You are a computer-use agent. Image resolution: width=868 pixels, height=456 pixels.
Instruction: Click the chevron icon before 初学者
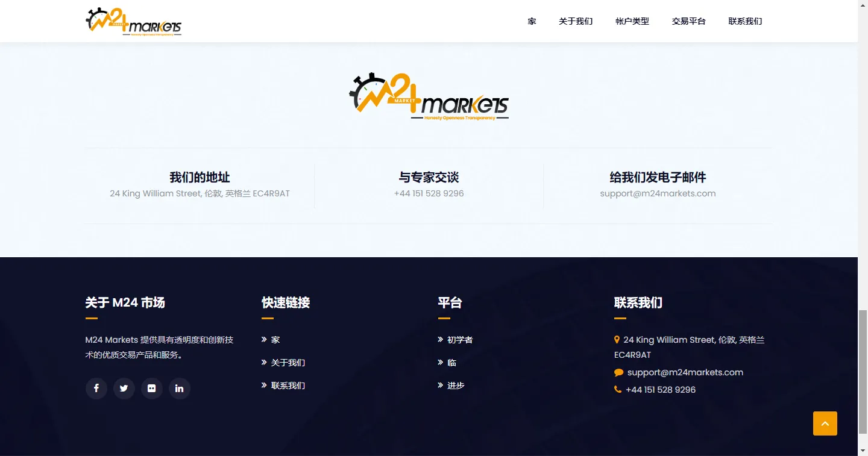pos(441,340)
